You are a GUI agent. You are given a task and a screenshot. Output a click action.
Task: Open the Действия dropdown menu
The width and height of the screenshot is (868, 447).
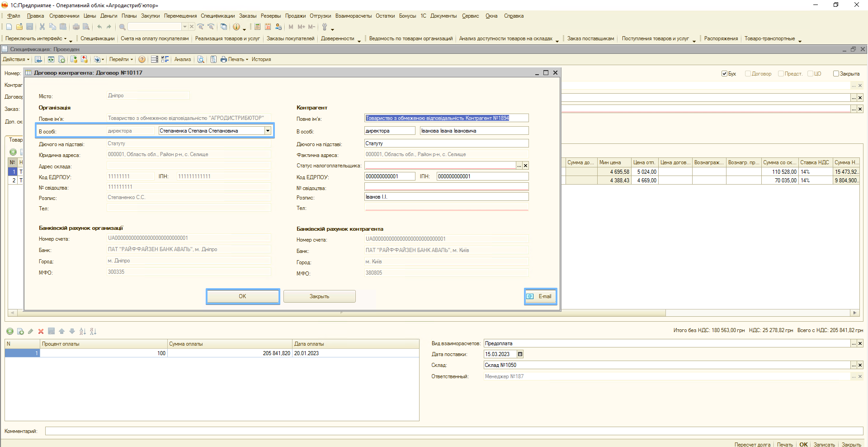coord(16,60)
